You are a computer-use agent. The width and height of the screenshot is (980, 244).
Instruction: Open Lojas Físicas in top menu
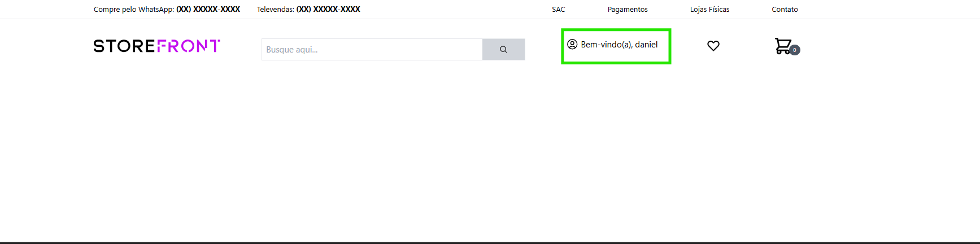click(x=709, y=10)
